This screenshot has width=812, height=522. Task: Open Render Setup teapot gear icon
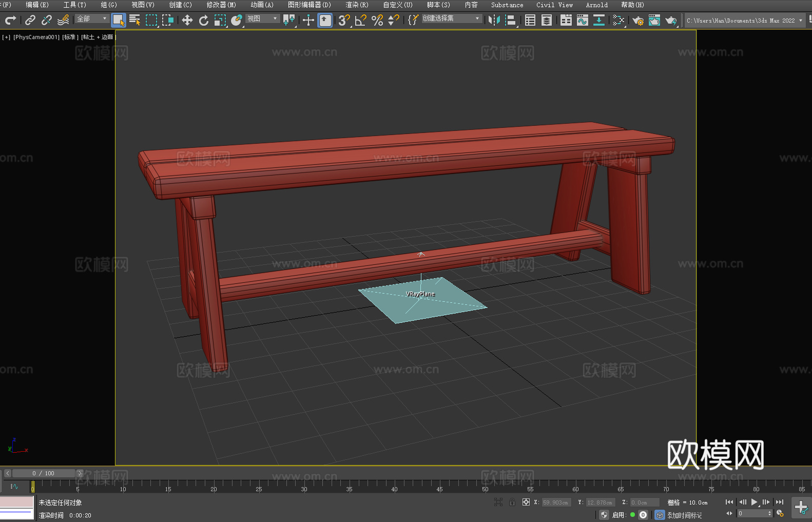638,20
